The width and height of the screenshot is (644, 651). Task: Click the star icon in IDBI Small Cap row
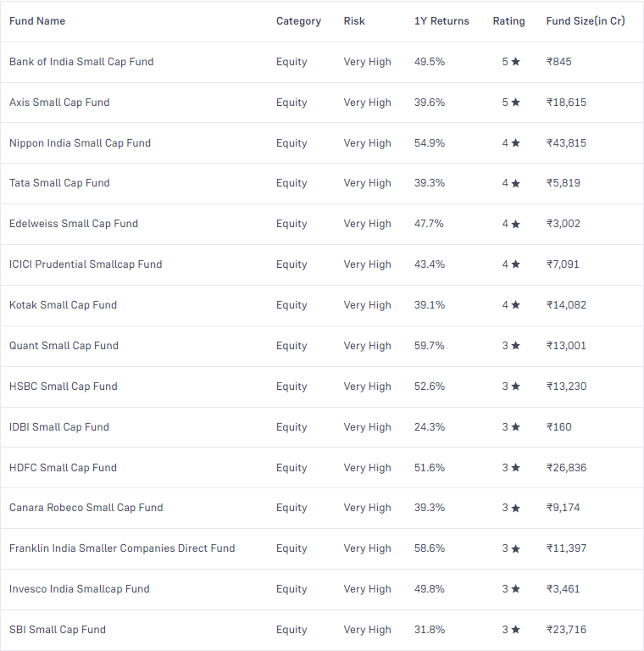515,427
